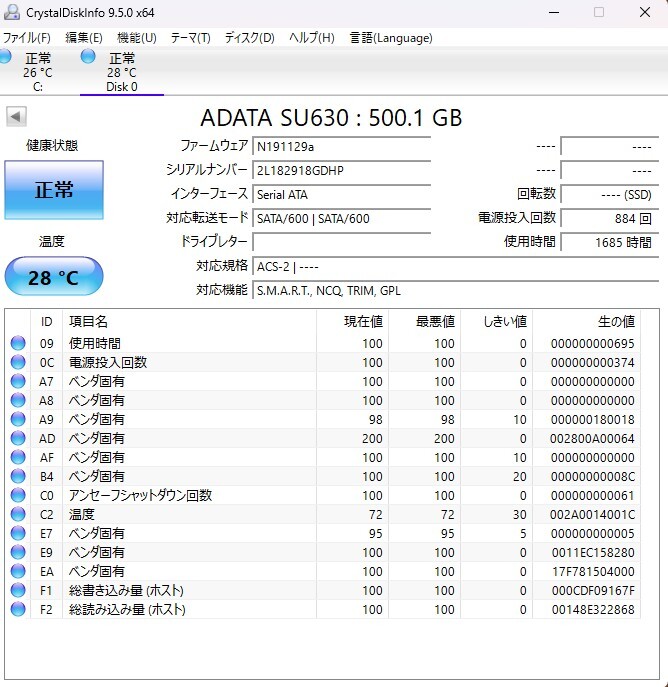668x687 pixels.
Task: Click the 項目名 column header
Action: tap(189, 322)
